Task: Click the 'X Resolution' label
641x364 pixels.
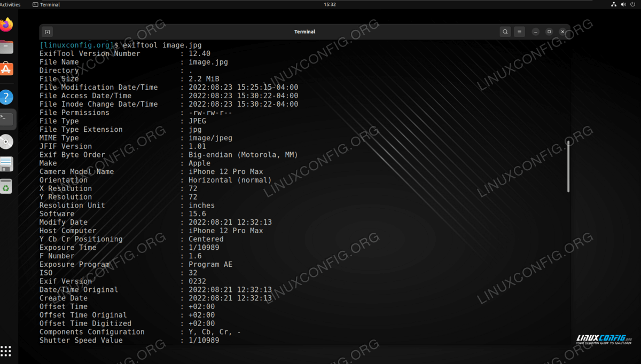Action: (x=66, y=188)
